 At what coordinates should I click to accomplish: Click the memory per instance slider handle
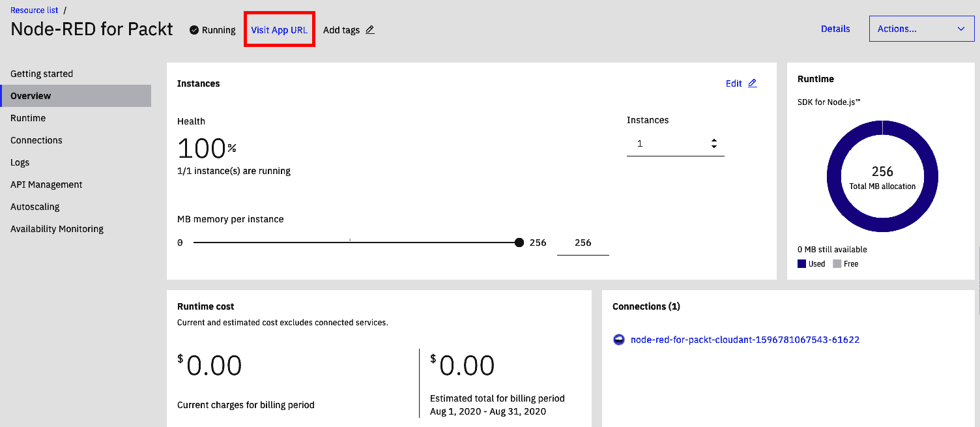pos(519,243)
